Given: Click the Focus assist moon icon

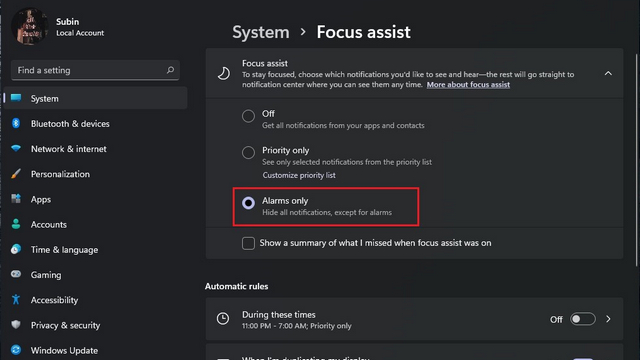Looking at the screenshot, I should click(223, 73).
